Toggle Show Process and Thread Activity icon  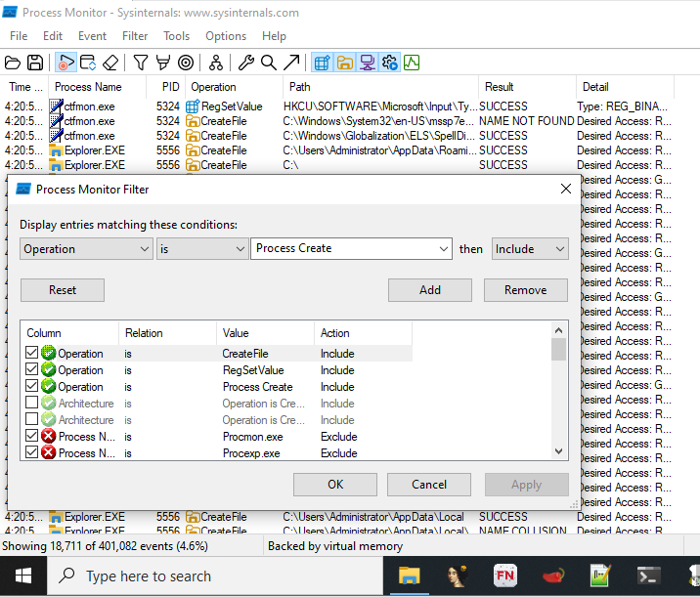coord(390,63)
